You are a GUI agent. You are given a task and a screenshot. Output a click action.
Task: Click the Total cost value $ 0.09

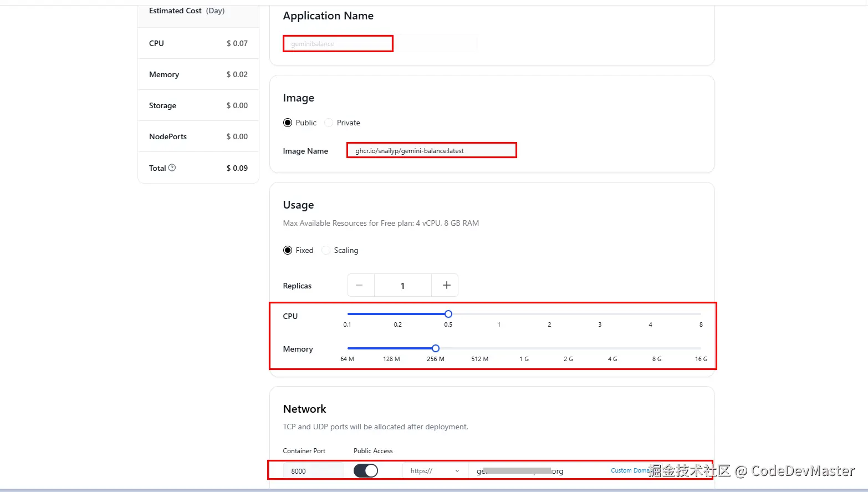pos(237,168)
